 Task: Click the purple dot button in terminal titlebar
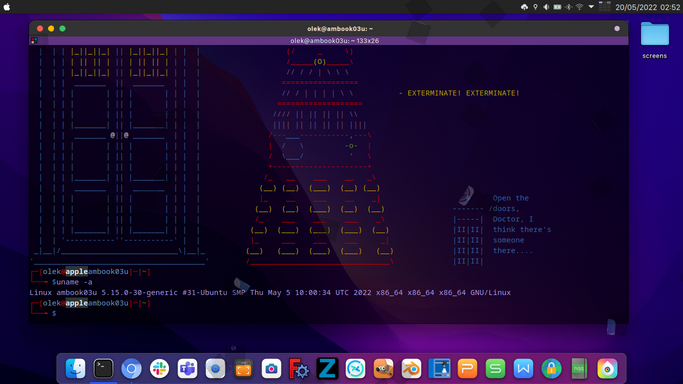(x=617, y=29)
